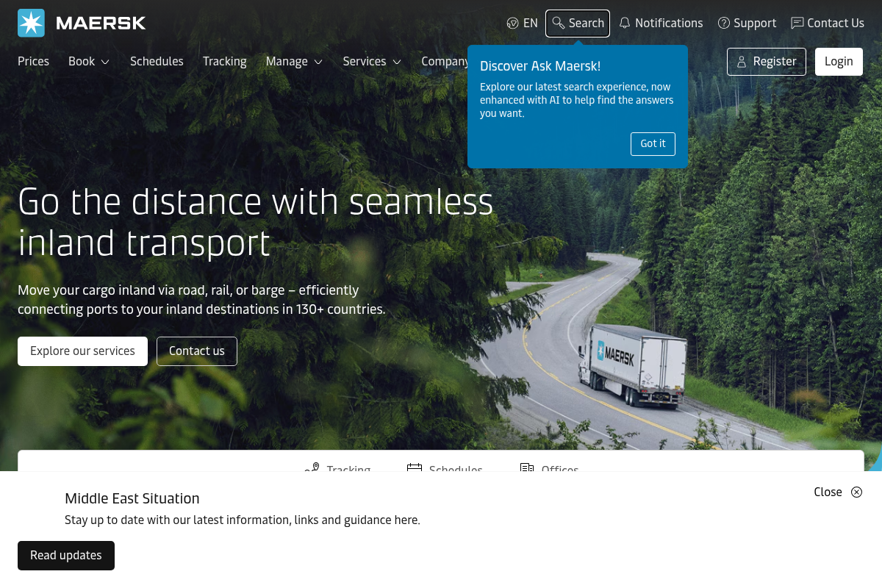Click the Register person button

pyautogui.click(x=767, y=62)
